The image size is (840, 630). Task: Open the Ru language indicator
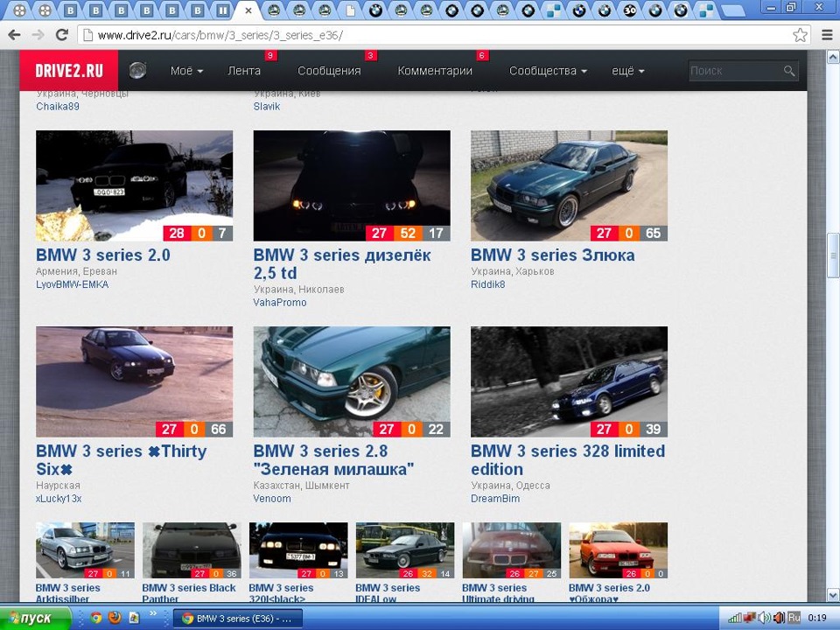794,618
